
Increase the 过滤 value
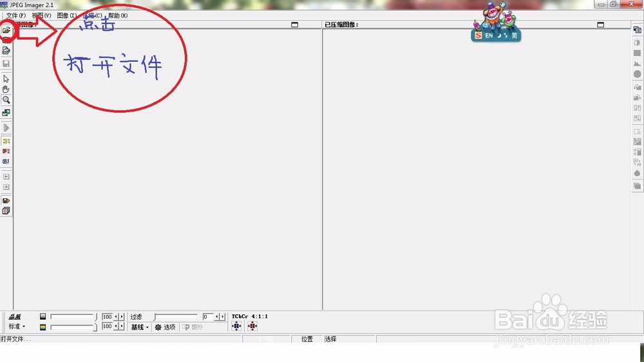223,316
